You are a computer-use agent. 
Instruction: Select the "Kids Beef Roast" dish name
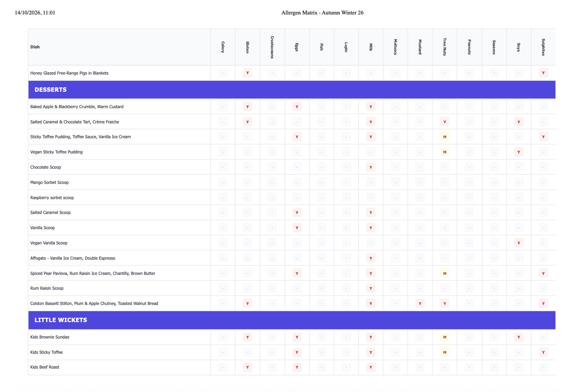click(45, 367)
